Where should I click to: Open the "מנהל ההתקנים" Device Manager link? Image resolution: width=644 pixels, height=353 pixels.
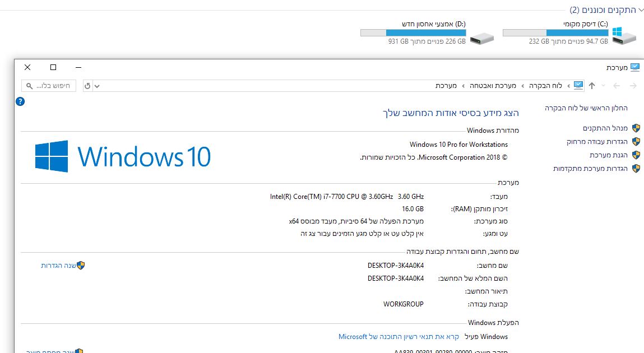click(x=605, y=128)
